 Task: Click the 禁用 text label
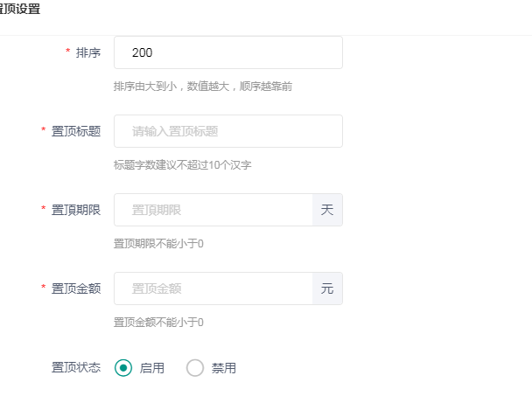tap(224, 368)
